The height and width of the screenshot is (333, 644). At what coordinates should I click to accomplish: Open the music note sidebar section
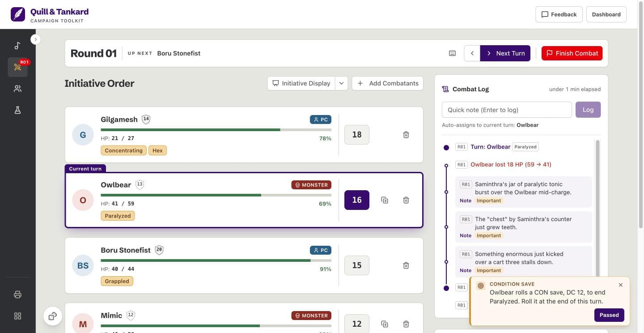pos(17,46)
